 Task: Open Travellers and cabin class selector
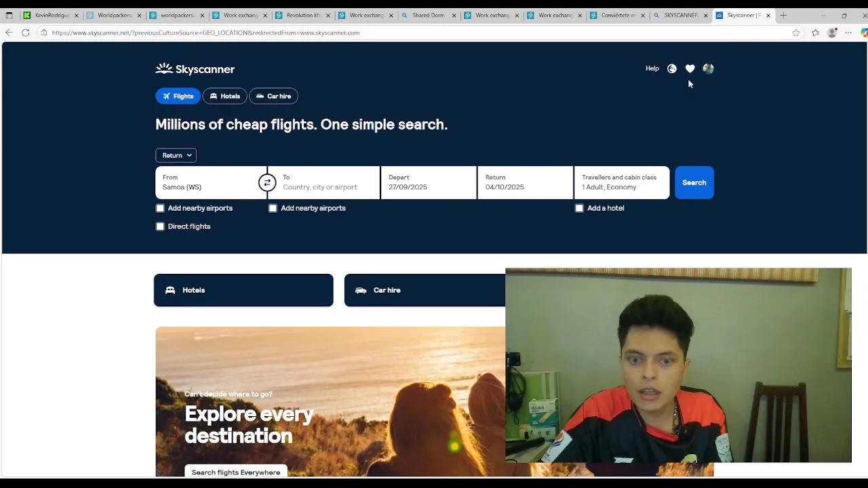pos(622,182)
